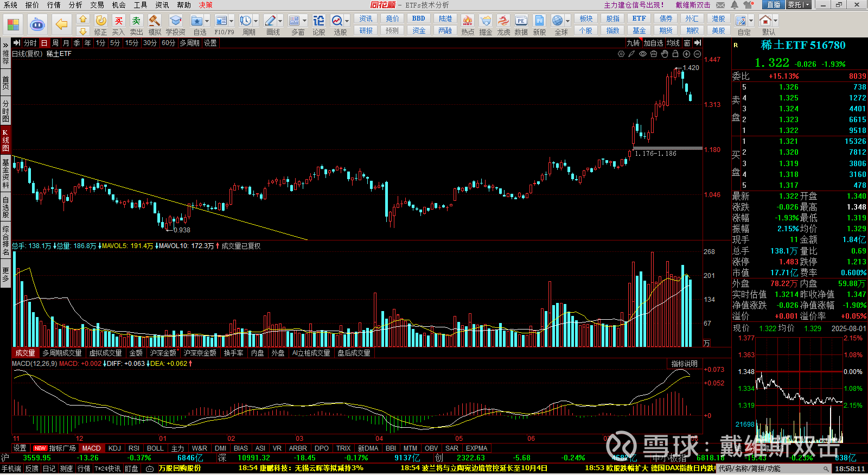Expand the 多窗 dropdown arrow
The height and width of the screenshot is (475, 868).
click(x=304, y=21)
